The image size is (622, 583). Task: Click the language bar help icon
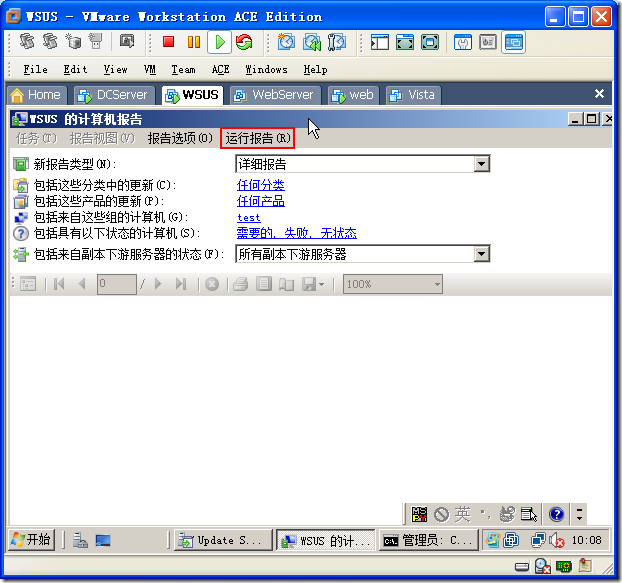click(x=556, y=514)
